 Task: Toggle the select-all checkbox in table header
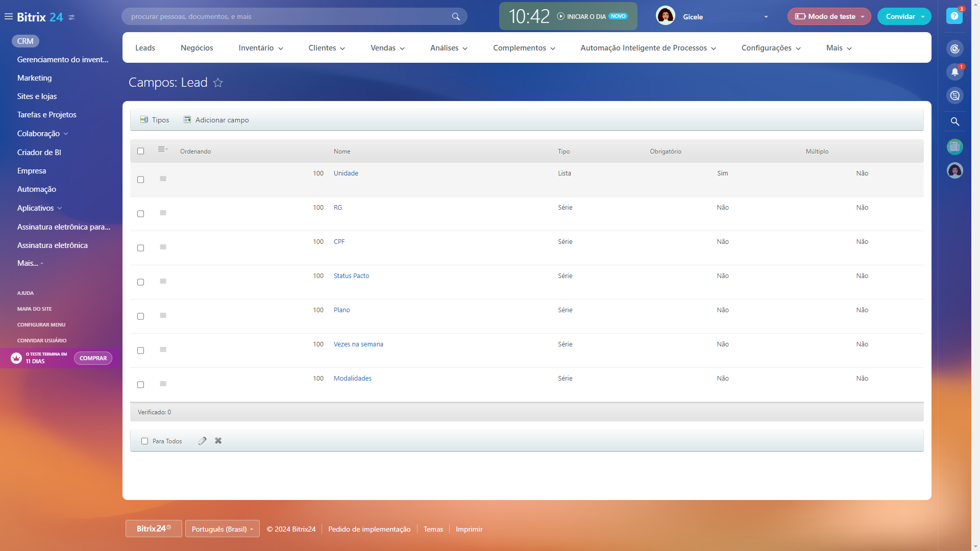click(x=141, y=151)
